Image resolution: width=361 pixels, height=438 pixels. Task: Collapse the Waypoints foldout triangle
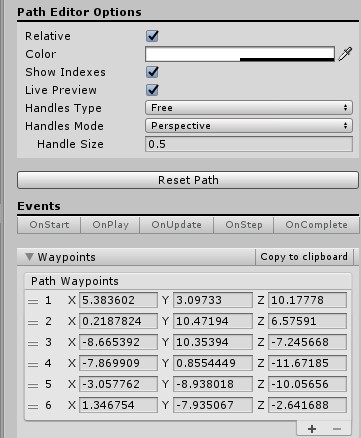pos(29,257)
